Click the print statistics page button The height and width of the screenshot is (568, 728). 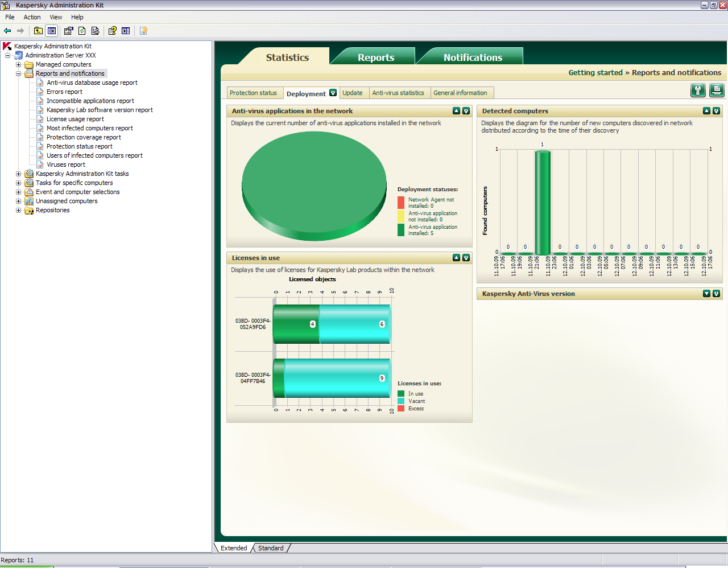tap(717, 90)
